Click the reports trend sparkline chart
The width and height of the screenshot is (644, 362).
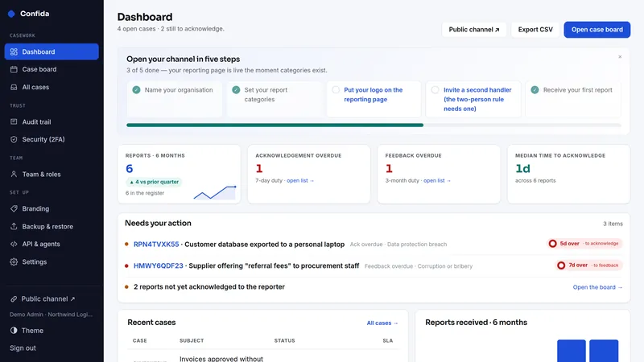click(215, 192)
